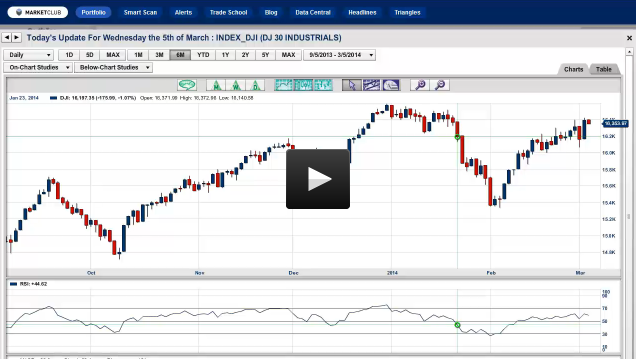Expand the On-Chart Studies dropdown

pyautogui.click(x=38, y=67)
